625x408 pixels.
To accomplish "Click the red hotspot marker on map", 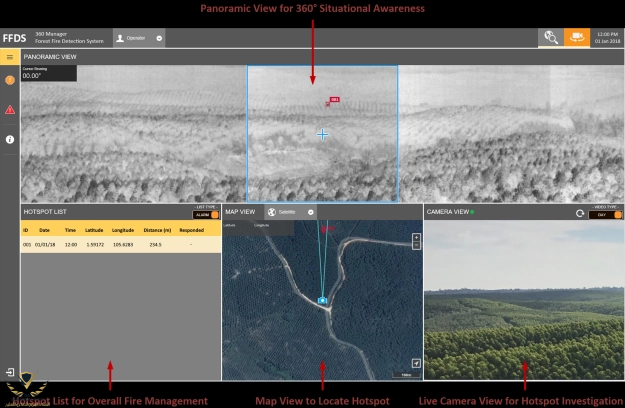I will click(x=324, y=229).
